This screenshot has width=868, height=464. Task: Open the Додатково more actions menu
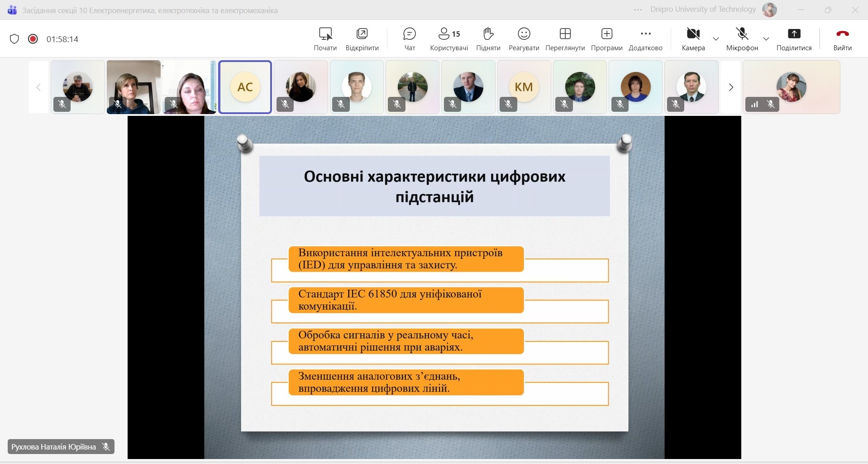point(645,39)
